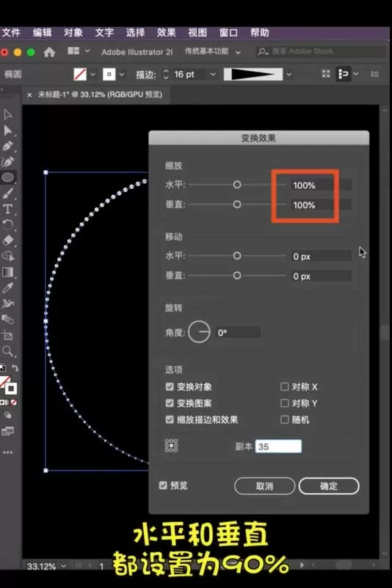
Task: Open the 视图 menu
Action: point(197,32)
